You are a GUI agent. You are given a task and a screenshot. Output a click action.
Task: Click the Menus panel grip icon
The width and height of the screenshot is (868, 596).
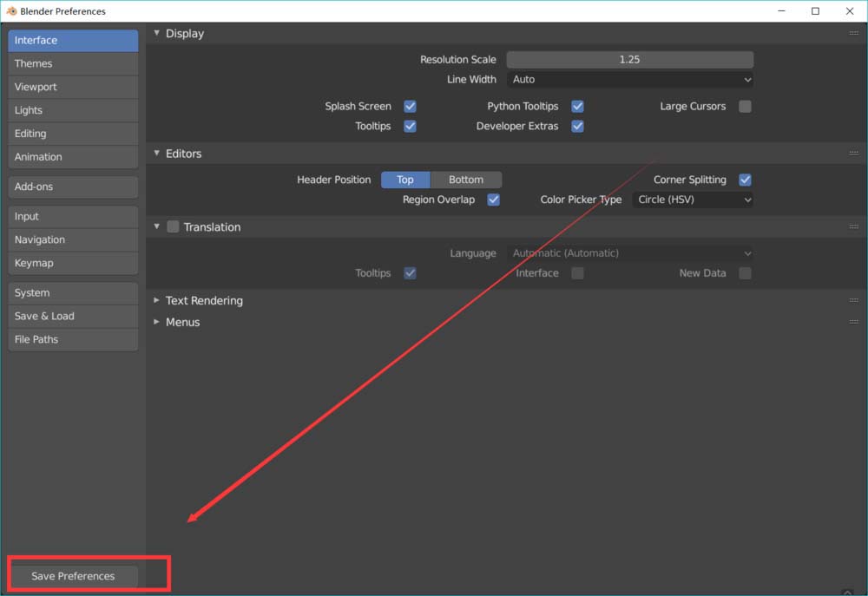(x=854, y=322)
